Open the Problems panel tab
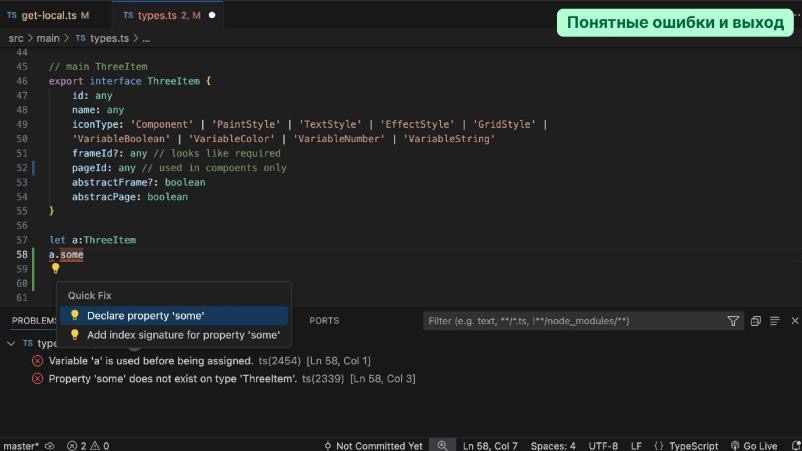802x451 pixels. [34, 321]
